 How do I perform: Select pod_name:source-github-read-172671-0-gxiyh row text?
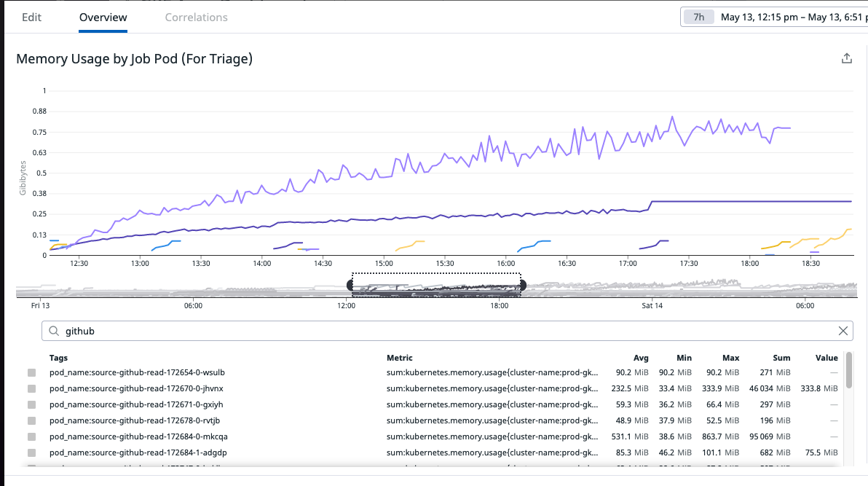click(136, 404)
